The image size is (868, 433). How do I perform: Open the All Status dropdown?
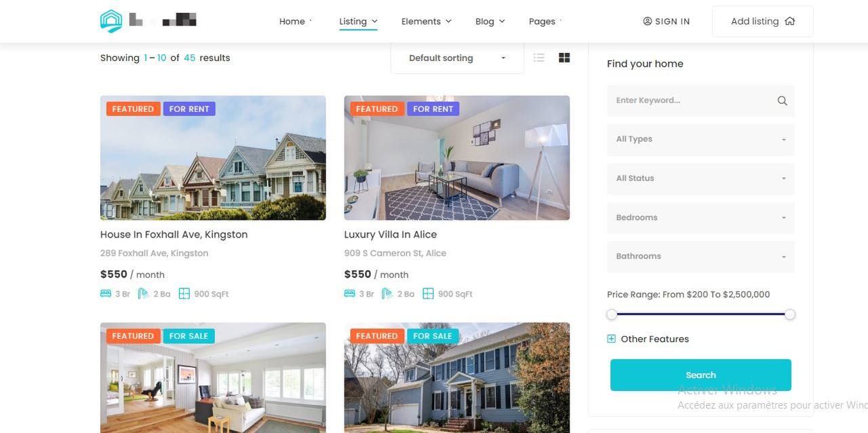click(701, 178)
